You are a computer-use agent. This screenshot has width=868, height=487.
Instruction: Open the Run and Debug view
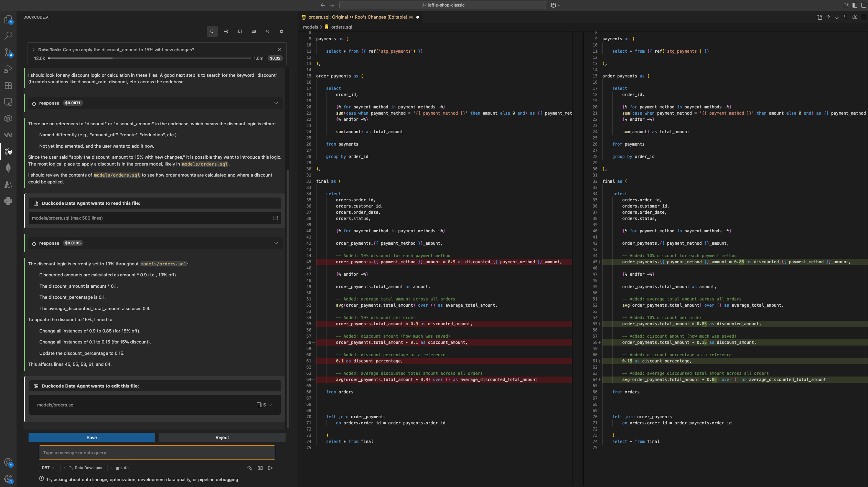tap(8, 69)
